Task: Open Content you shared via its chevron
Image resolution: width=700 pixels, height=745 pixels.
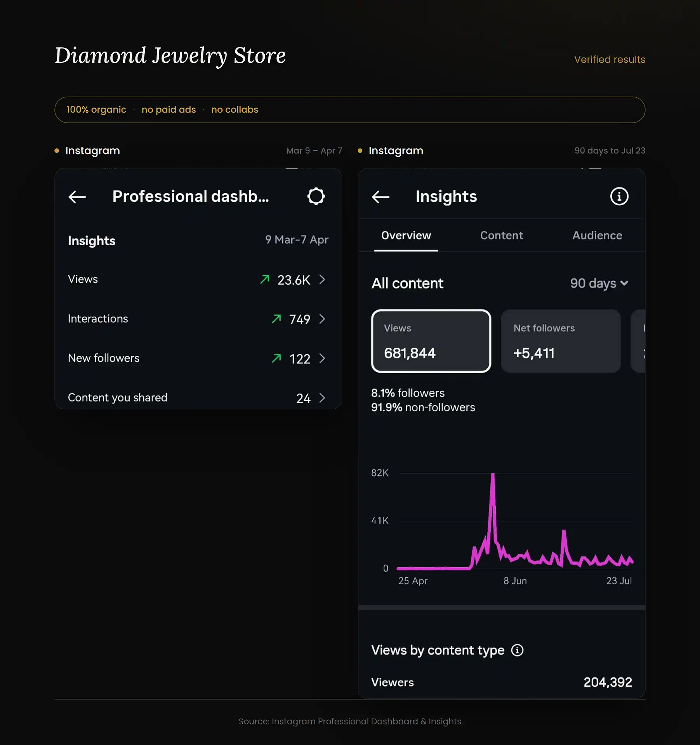Action: tap(322, 398)
